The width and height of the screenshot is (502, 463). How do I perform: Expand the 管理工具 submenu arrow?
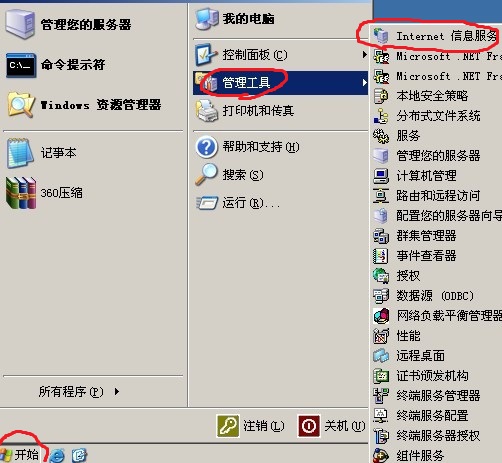click(x=364, y=83)
